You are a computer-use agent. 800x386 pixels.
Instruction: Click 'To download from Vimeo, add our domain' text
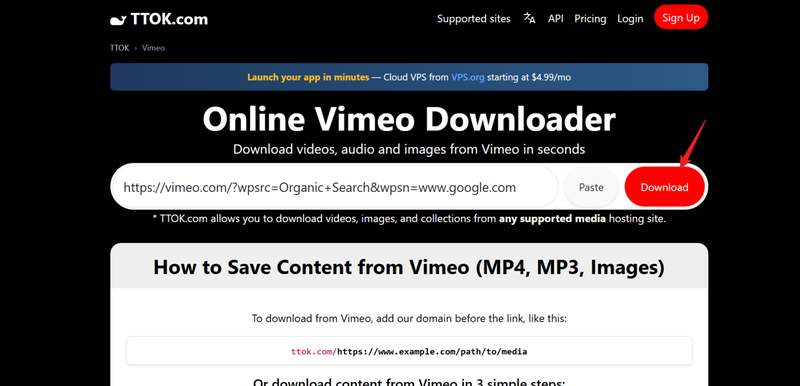pos(409,319)
